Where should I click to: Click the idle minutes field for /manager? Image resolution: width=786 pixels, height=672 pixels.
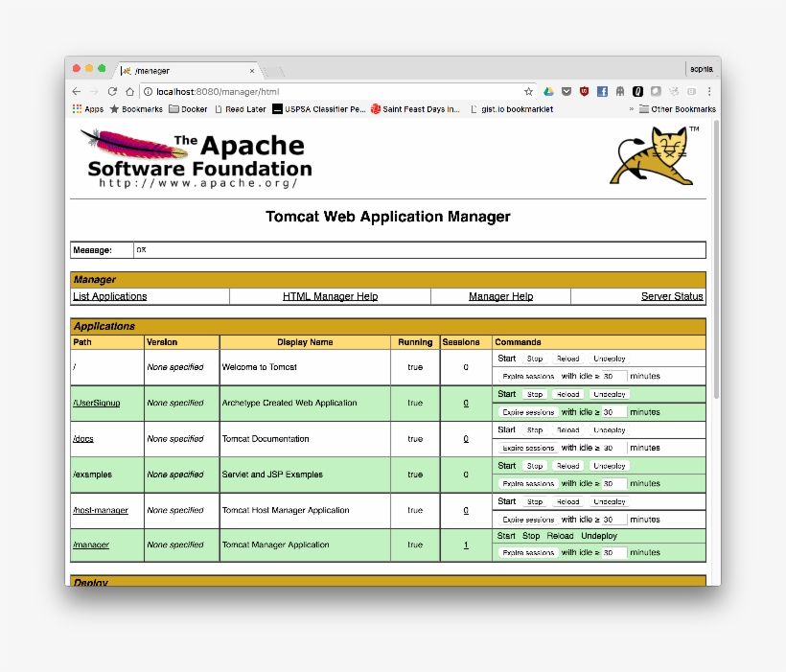615,552
